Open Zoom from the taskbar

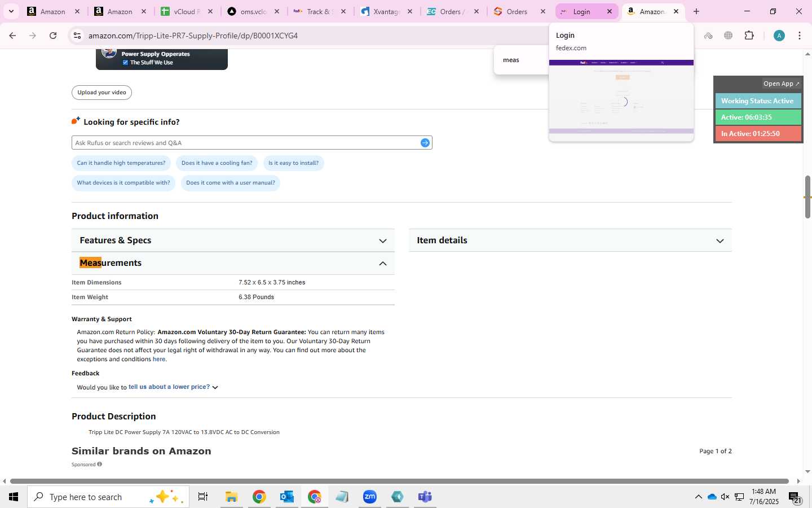(370, 497)
